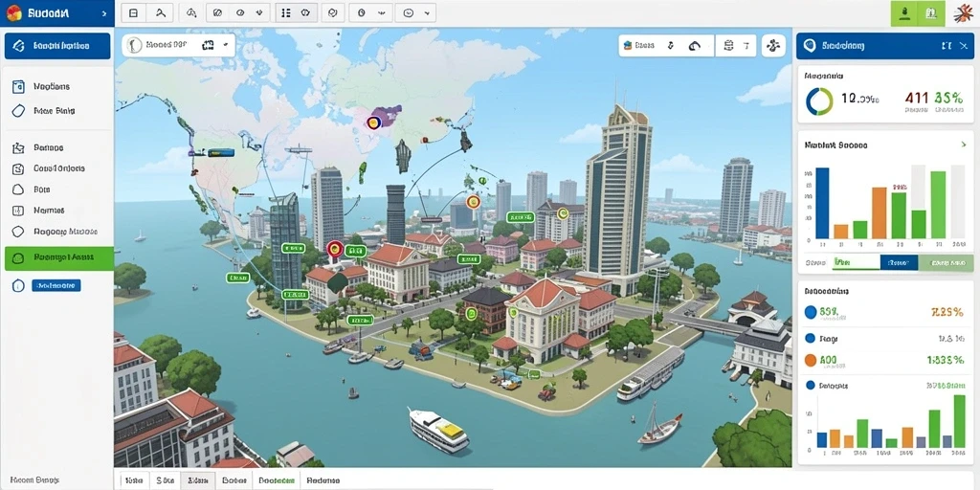
Task: Click the square panel layout icon in top toolbar
Action: pyautogui.click(x=132, y=12)
